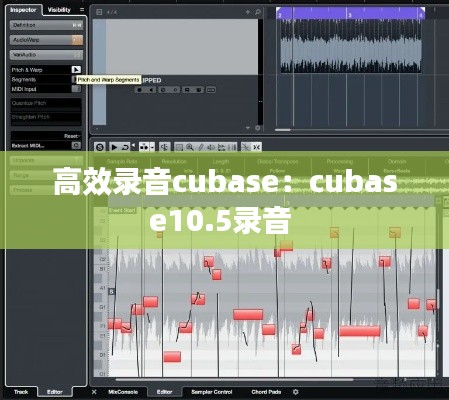Screen dimensions: 449x400
Task: Click the track list layout icon
Action: point(99,12)
